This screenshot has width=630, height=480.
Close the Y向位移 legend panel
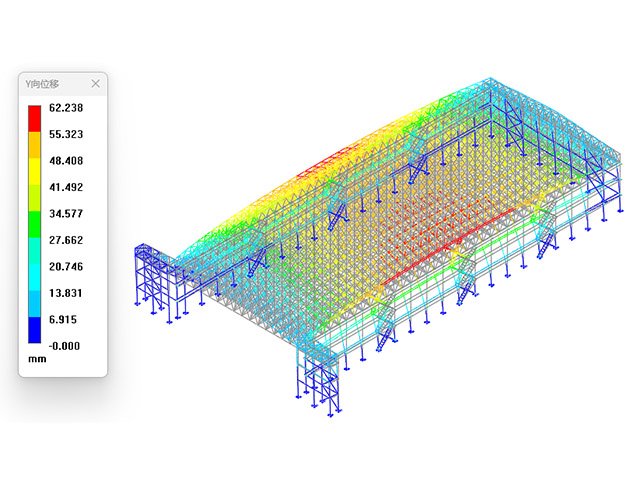pos(95,83)
